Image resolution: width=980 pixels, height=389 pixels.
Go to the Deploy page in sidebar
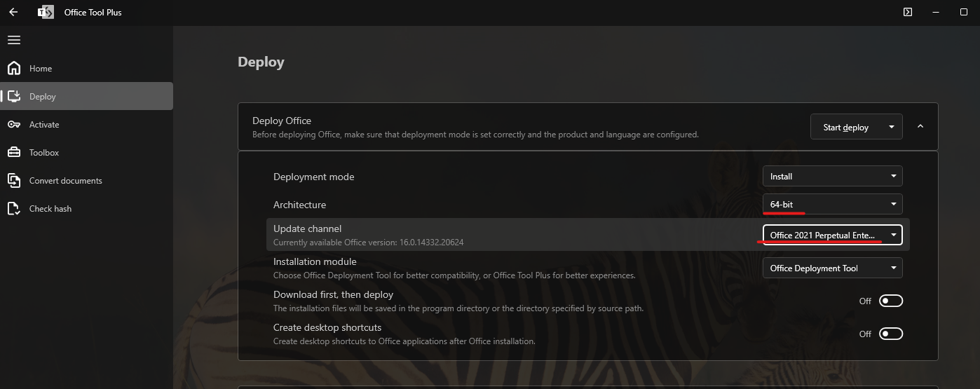point(43,96)
